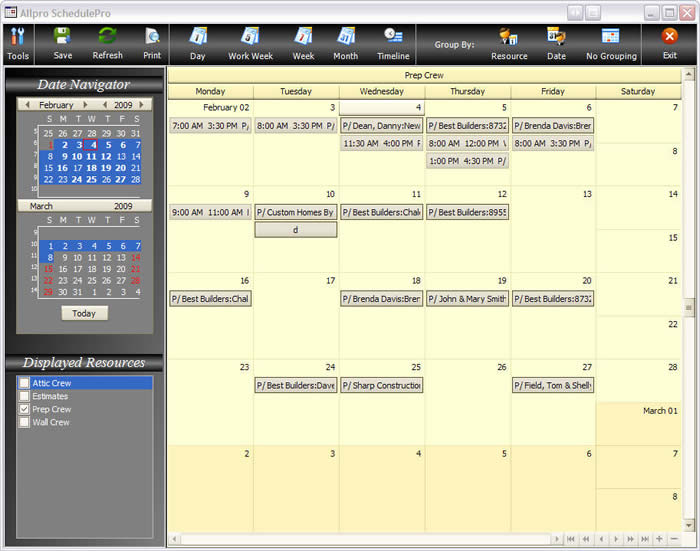Screen dimensions: 700x551
Task: Click the Monday column header
Action: (x=210, y=91)
